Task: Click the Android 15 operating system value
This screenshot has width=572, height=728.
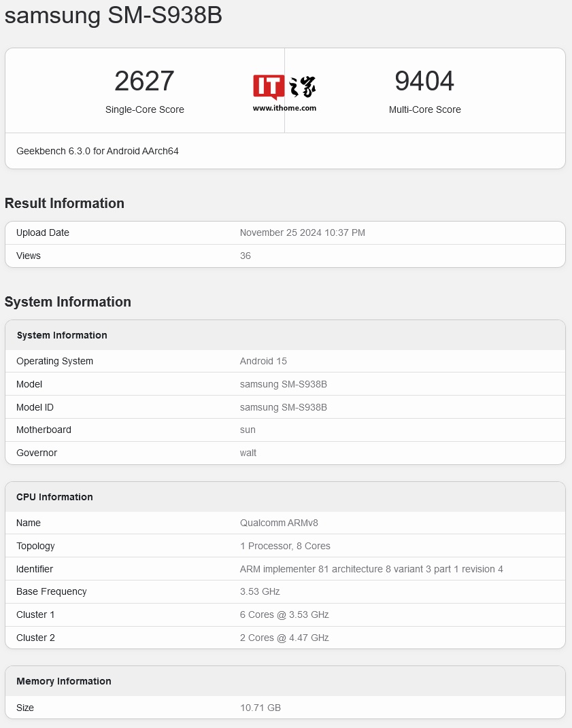Action: coord(263,361)
